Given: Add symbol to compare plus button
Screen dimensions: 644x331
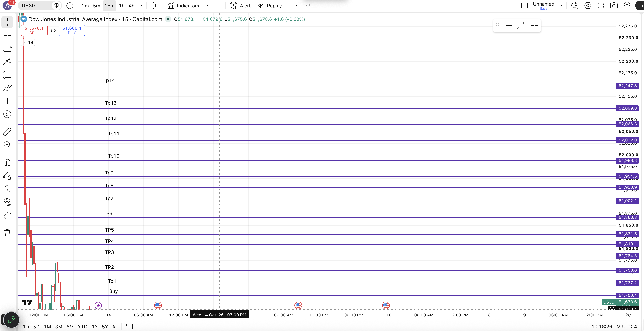Looking at the screenshot, I should [x=70, y=6].
